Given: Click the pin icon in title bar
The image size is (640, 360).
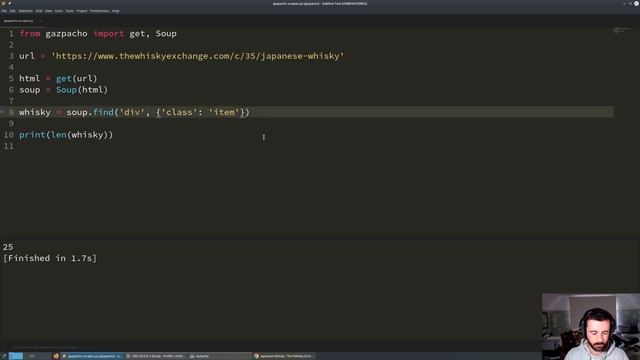Looking at the screenshot, I should click(x=9, y=3).
